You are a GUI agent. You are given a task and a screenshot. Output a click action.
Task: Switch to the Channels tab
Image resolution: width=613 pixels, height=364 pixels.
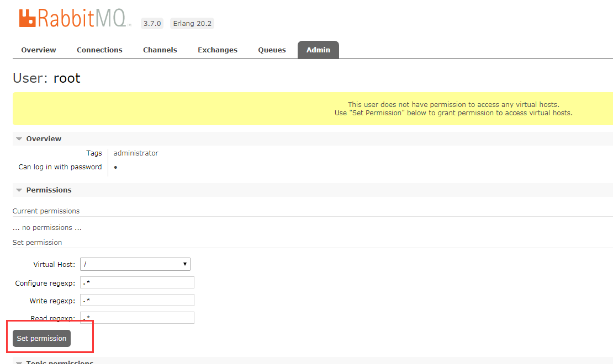[x=160, y=50]
